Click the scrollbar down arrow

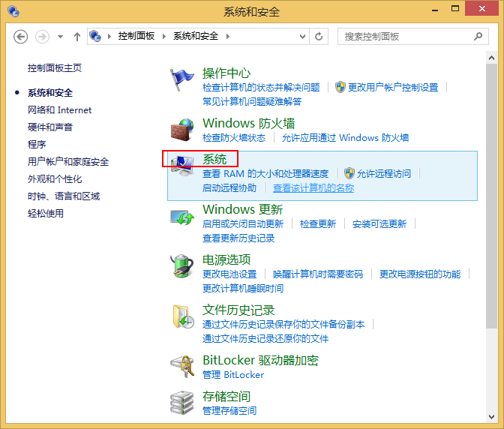tap(491, 417)
